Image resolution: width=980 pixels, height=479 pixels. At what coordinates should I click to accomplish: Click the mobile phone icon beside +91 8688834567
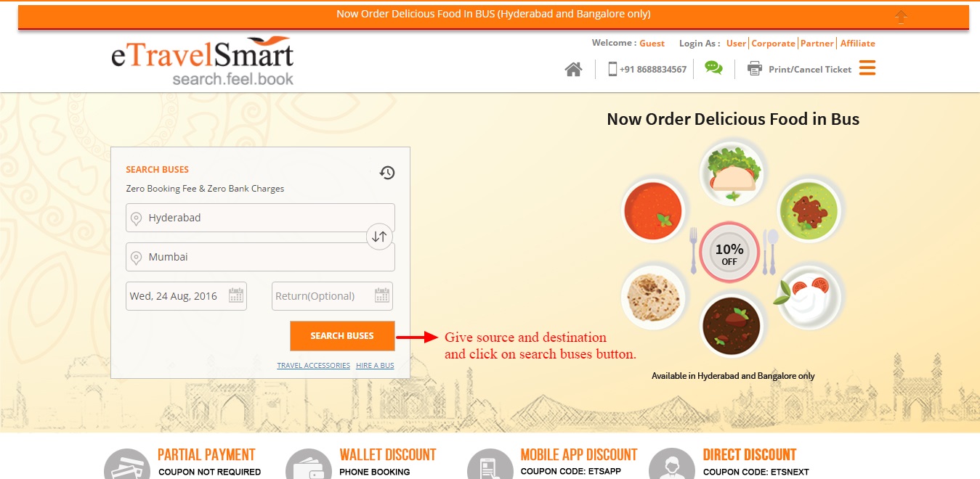click(x=612, y=69)
